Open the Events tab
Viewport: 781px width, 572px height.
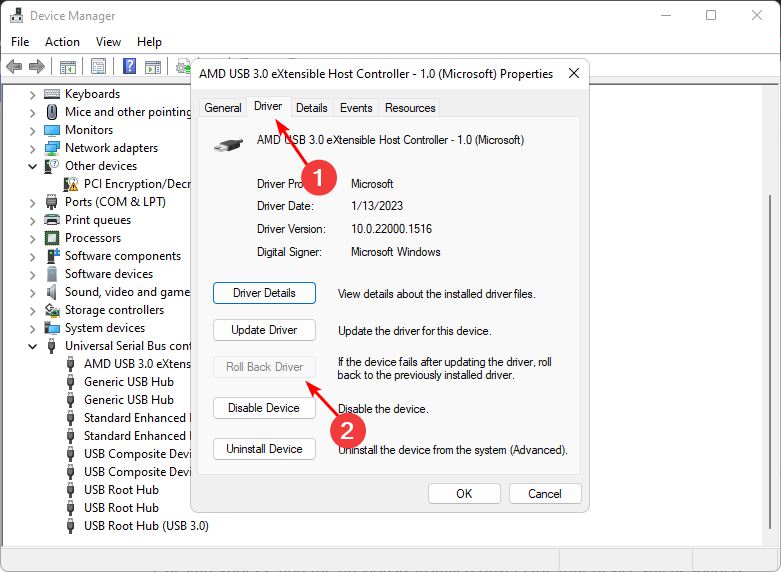tap(356, 108)
